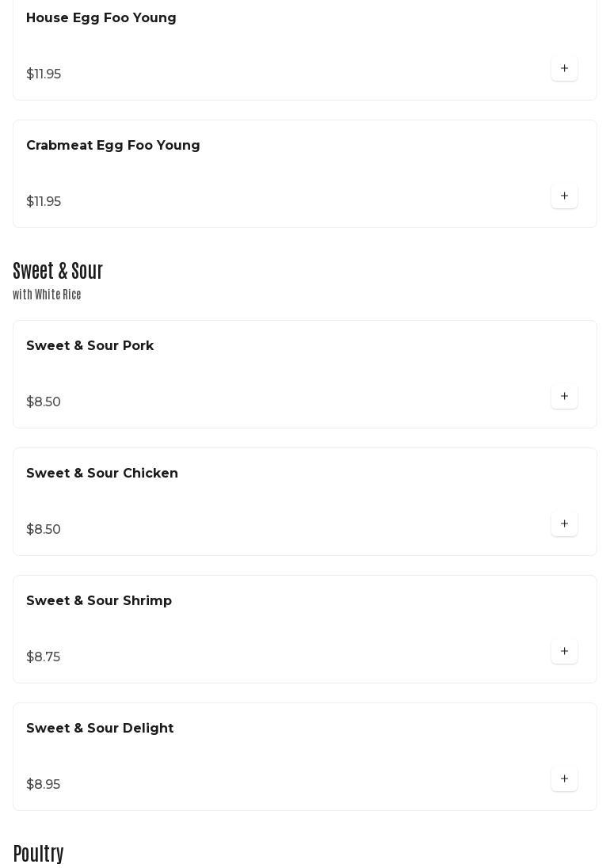Open Crabmeat Egg Foo Young item title
Viewport: 610px width, 868px height.
113,146
